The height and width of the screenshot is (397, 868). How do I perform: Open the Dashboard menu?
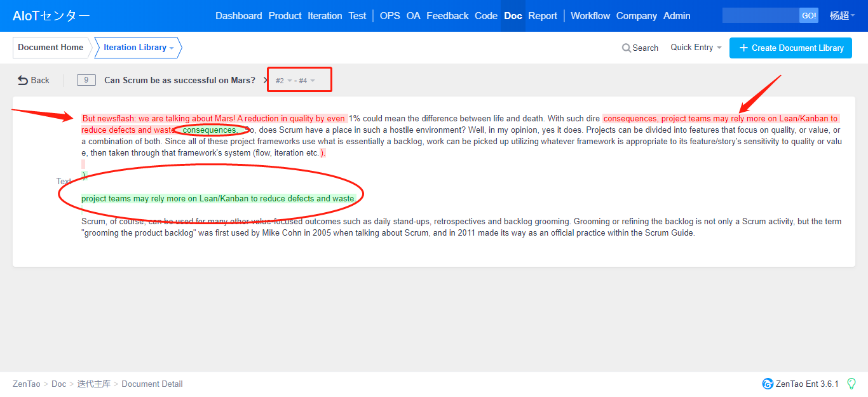(x=238, y=16)
